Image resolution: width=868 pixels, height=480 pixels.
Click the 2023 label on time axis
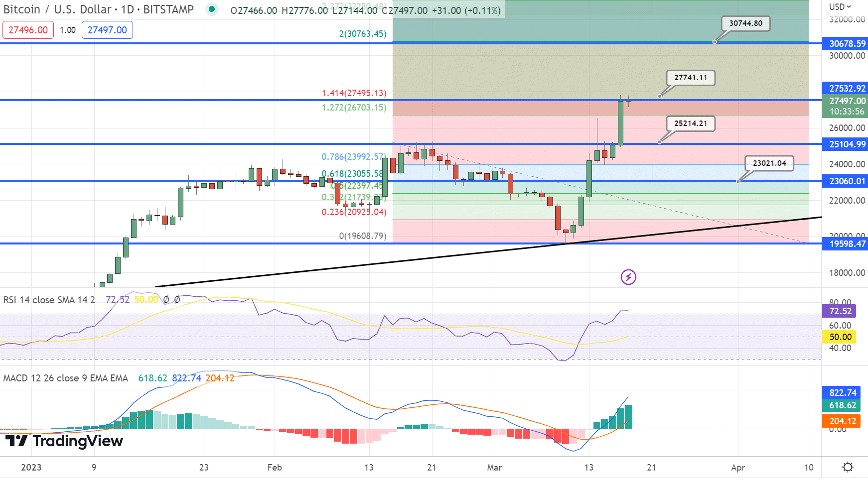[x=31, y=468]
